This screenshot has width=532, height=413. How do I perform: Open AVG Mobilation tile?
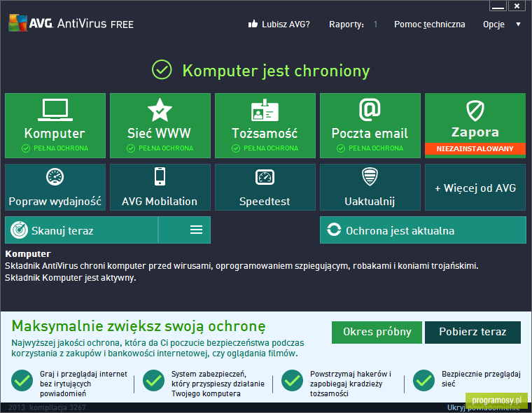coord(160,188)
